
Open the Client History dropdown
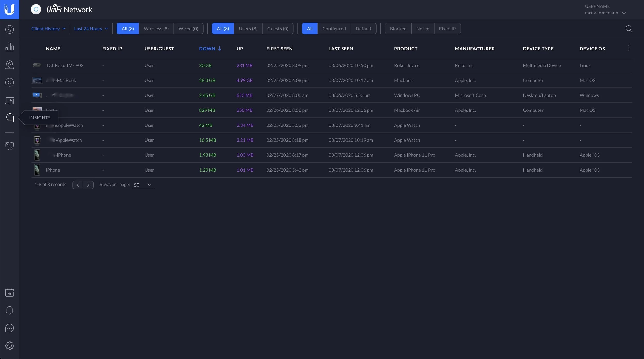tap(48, 28)
